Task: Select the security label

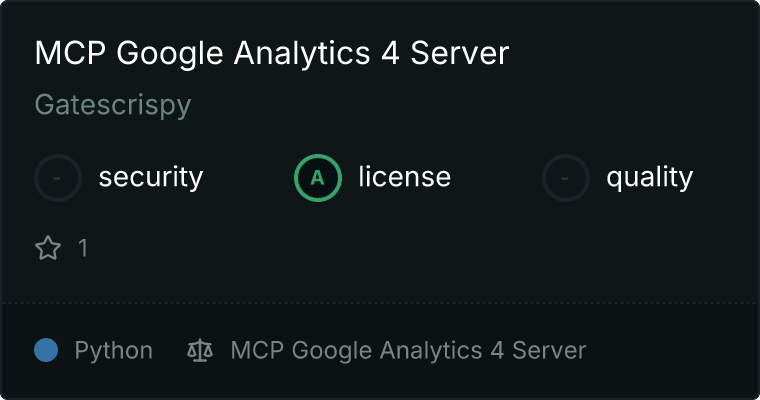Action: click(x=151, y=177)
